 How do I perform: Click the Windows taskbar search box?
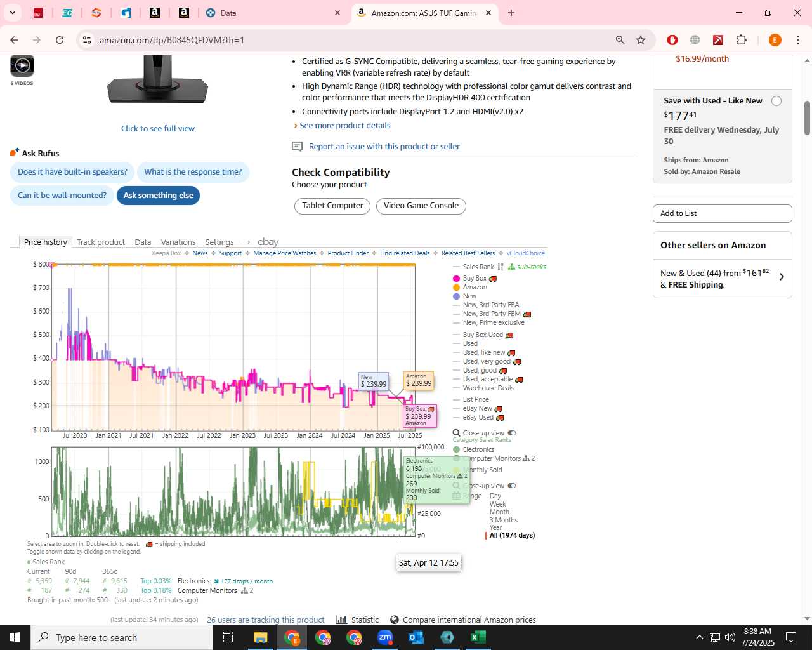(122, 637)
